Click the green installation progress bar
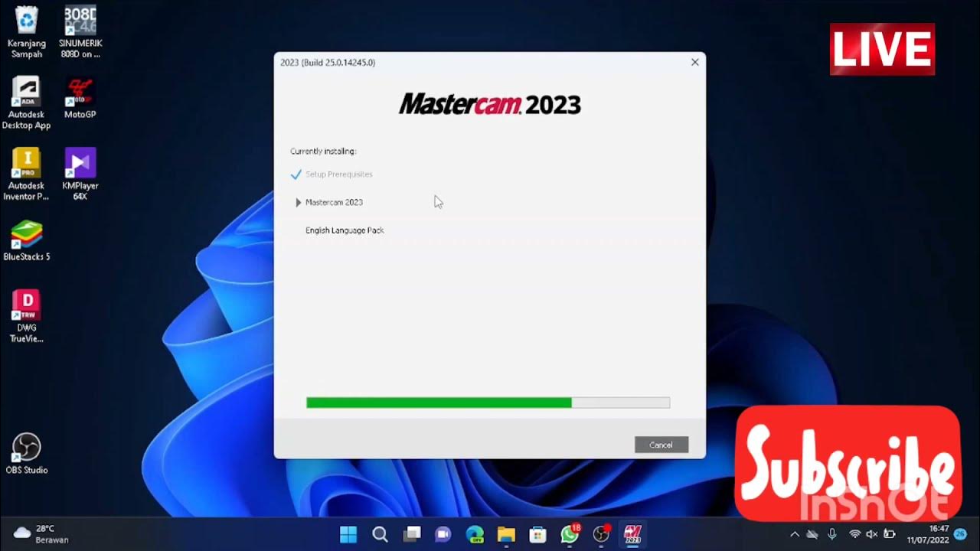Viewport: 980px width, 551px height. pos(488,403)
